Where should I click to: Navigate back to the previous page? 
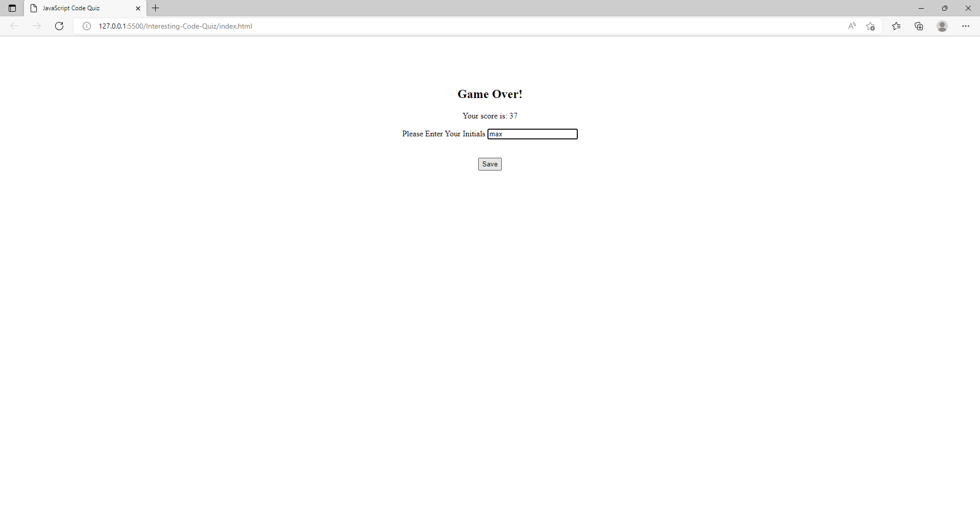click(14, 26)
